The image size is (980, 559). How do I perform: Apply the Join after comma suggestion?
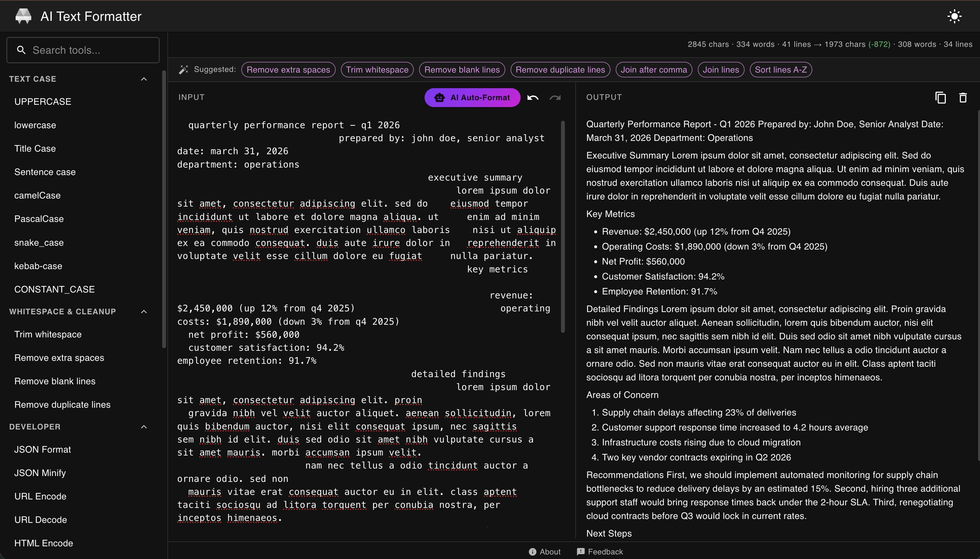(x=654, y=70)
